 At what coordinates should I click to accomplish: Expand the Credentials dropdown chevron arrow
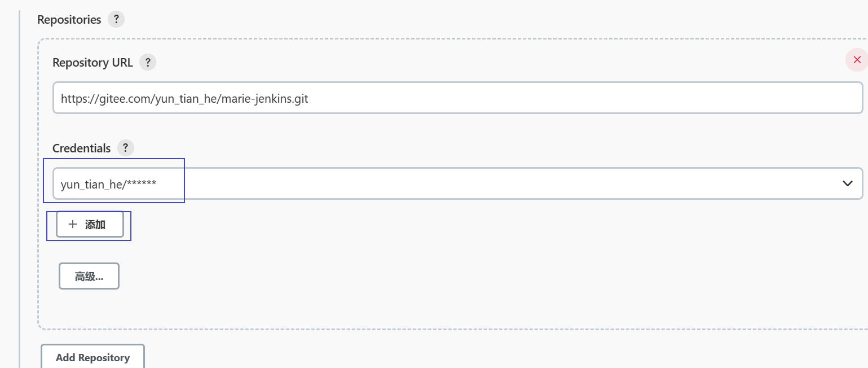point(847,183)
